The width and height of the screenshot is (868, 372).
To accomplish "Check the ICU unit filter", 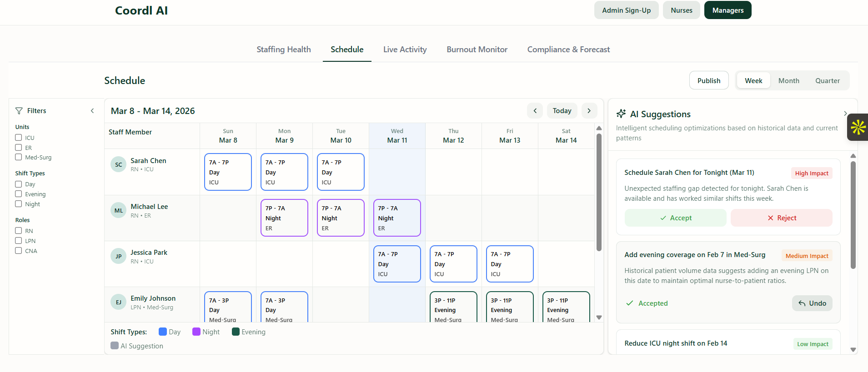I will click(x=19, y=138).
